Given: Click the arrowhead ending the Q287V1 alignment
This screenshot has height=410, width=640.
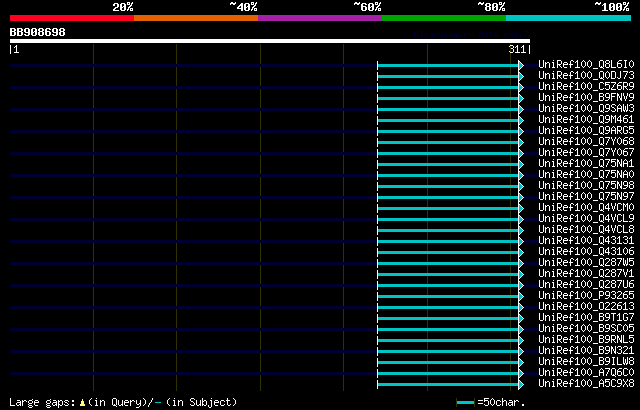Looking at the screenshot, I should 521,275.
